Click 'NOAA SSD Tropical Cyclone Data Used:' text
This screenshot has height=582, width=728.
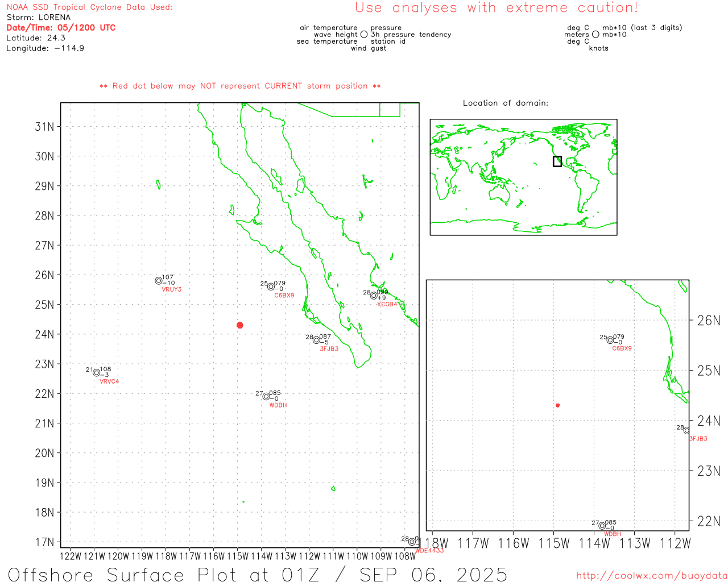click(89, 7)
